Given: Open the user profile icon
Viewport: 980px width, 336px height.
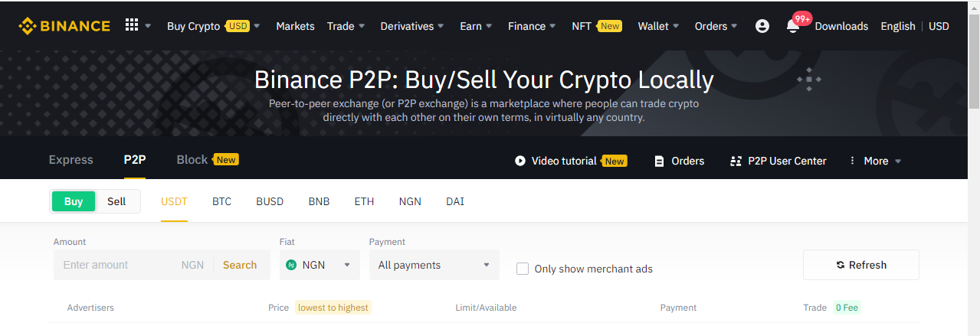Looking at the screenshot, I should pos(762,26).
